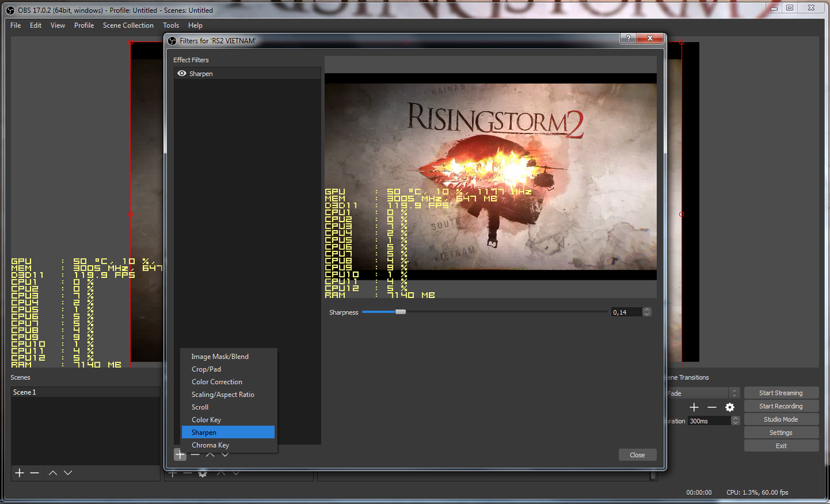The width and height of the screenshot is (830, 504).
Task: Click the OBS logo in the main window title bar
Action: pos(10,10)
